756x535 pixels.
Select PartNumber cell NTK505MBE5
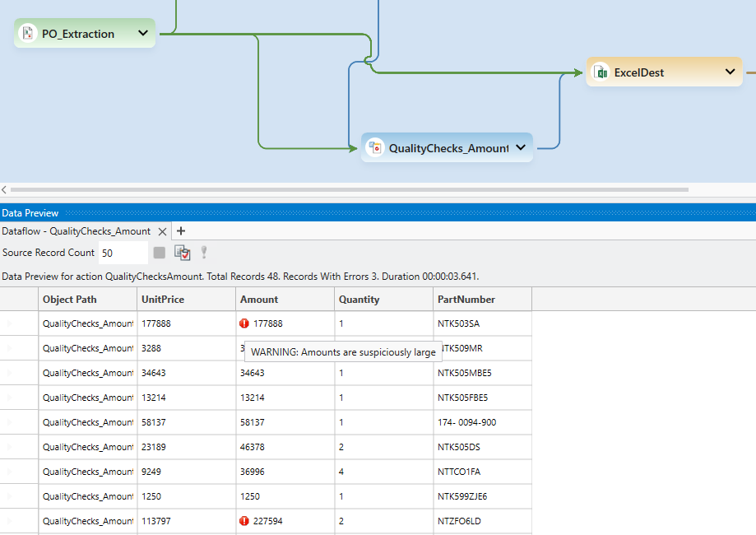point(483,373)
